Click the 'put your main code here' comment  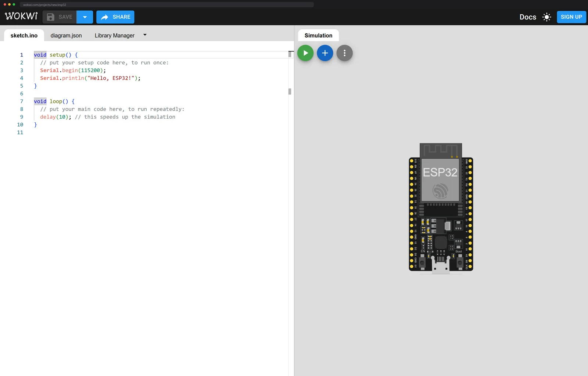click(112, 109)
